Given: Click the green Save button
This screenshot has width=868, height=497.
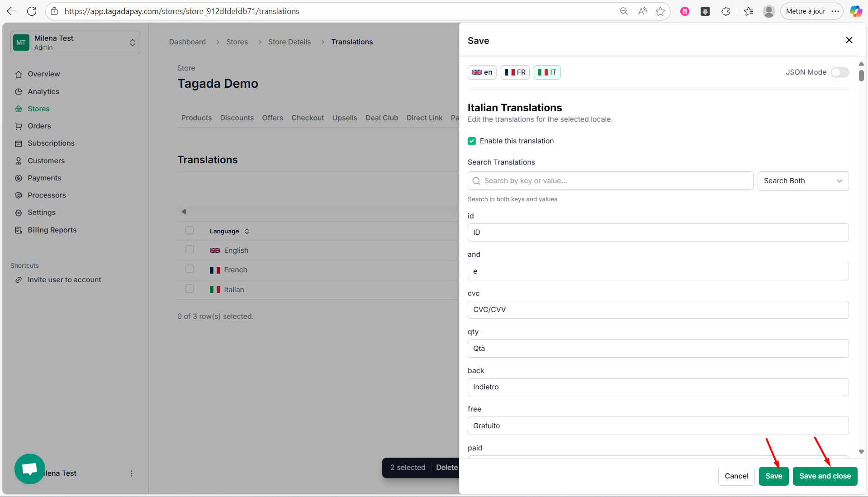Looking at the screenshot, I should click(773, 476).
